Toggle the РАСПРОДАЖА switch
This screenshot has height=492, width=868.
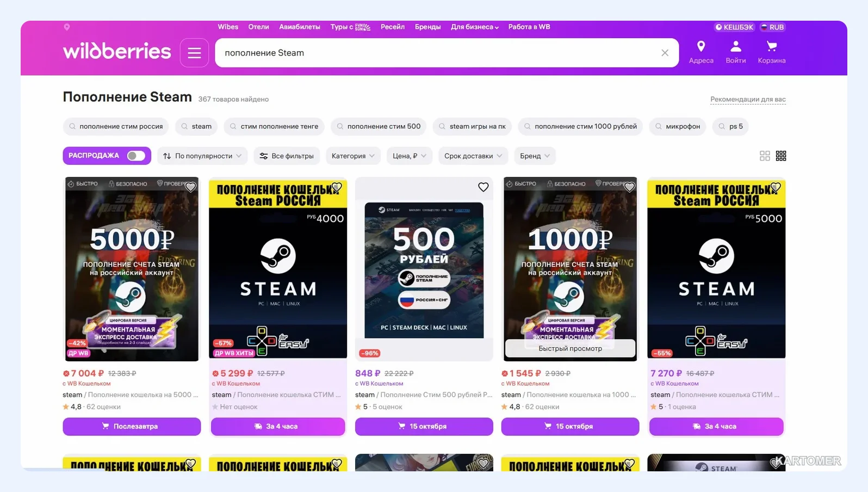pos(136,156)
